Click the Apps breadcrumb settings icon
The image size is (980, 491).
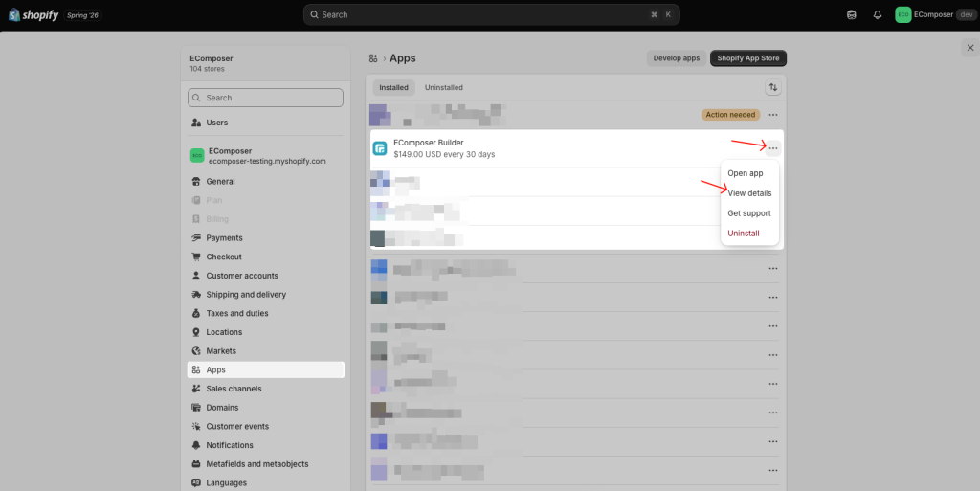click(373, 58)
